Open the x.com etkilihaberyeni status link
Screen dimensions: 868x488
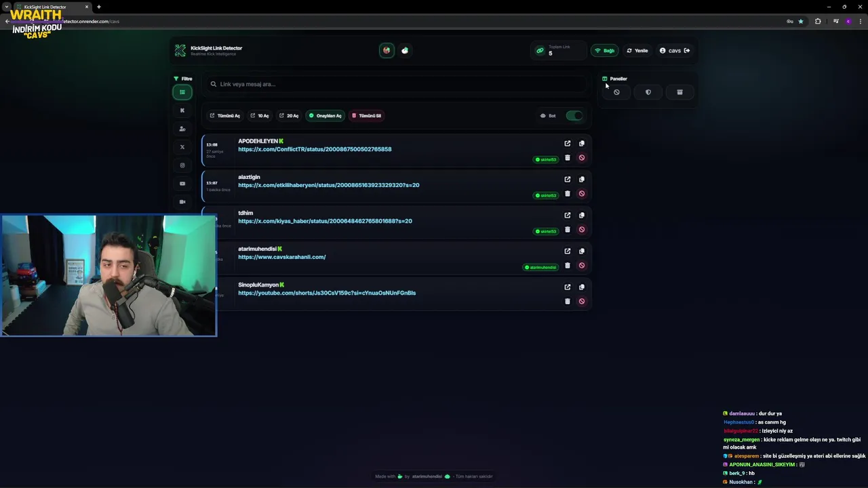pyautogui.click(x=329, y=185)
